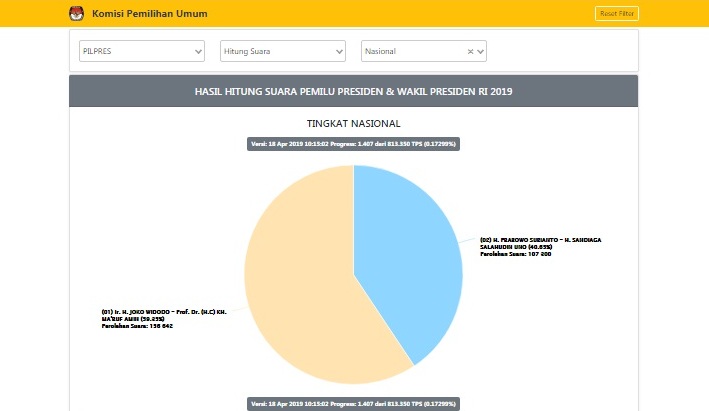Click the Hitung Suara text in selector
This screenshot has width=709, height=411.
click(247, 50)
